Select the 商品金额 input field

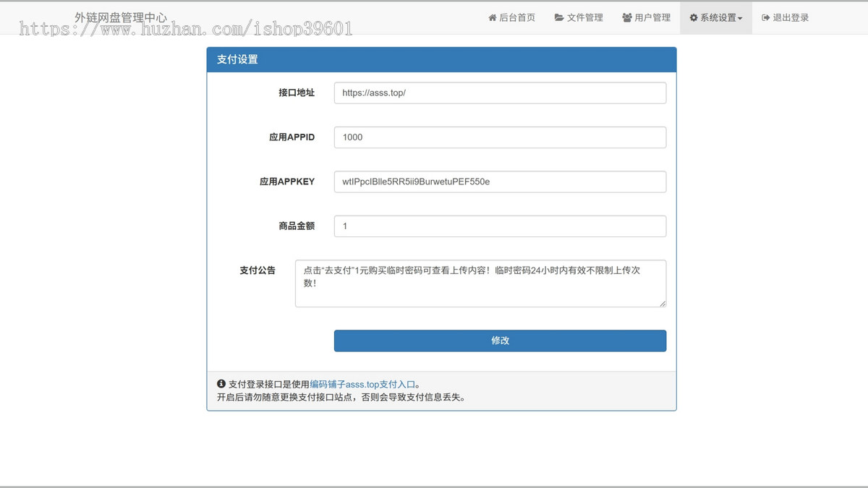(500, 226)
